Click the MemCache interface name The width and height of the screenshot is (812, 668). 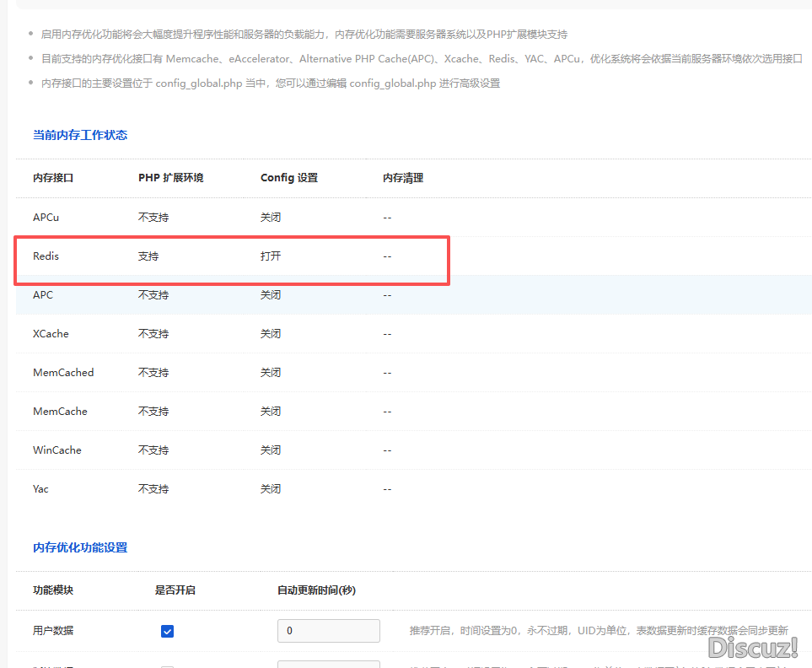tap(60, 412)
